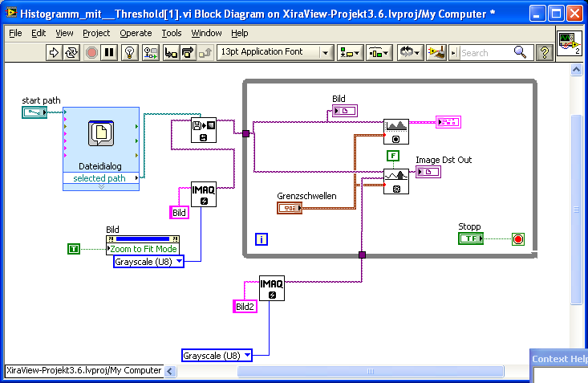Viewport: 588px width, 383px height.
Task: Click the False boolean constant
Action: pyautogui.click(x=393, y=156)
